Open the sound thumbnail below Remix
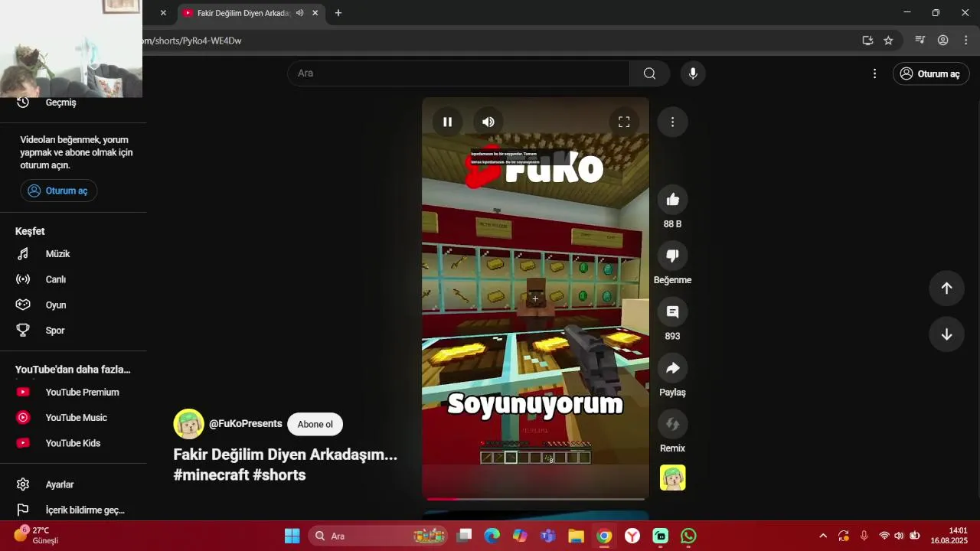Screen dimensions: 980x551 click(x=672, y=478)
